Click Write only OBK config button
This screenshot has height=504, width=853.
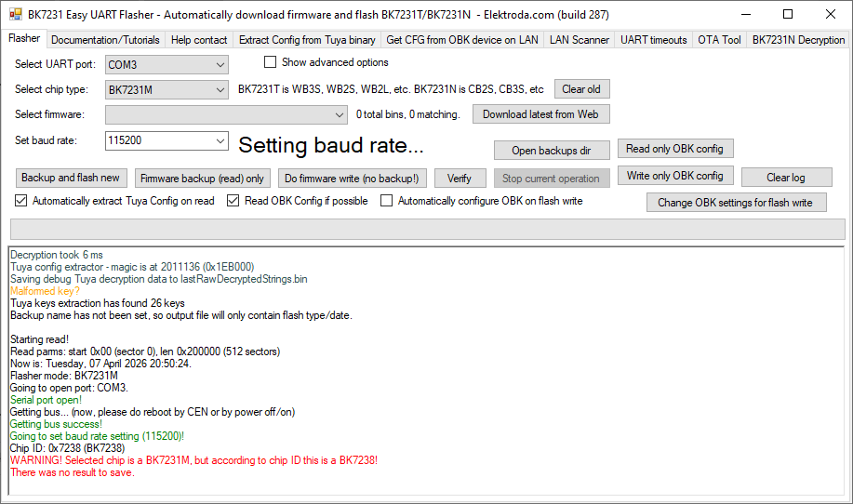[x=675, y=176]
